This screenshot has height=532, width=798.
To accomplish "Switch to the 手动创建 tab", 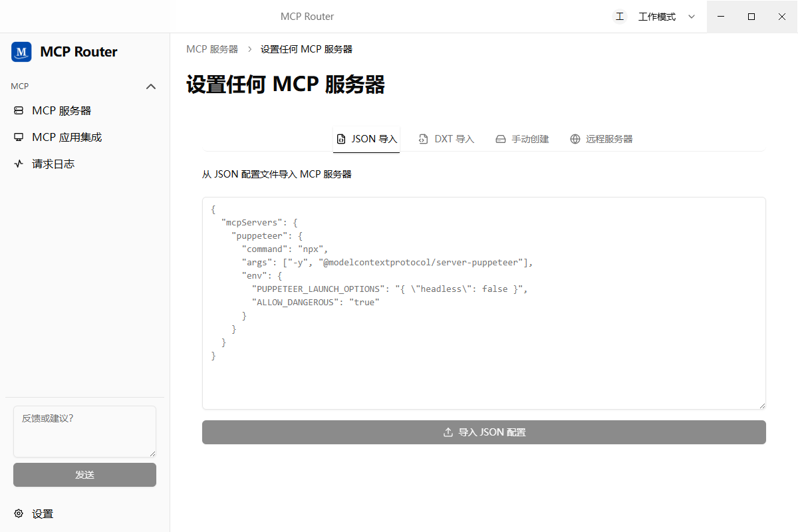I will tap(522, 139).
